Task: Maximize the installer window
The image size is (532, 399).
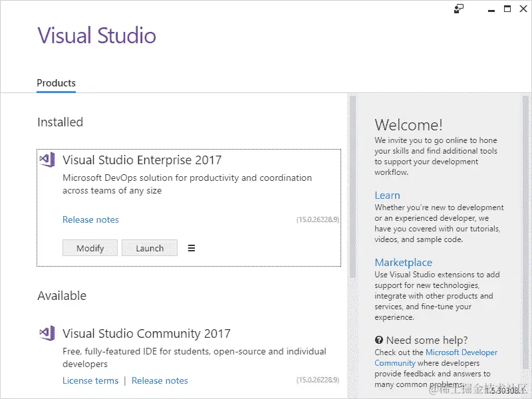Action: [x=507, y=9]
